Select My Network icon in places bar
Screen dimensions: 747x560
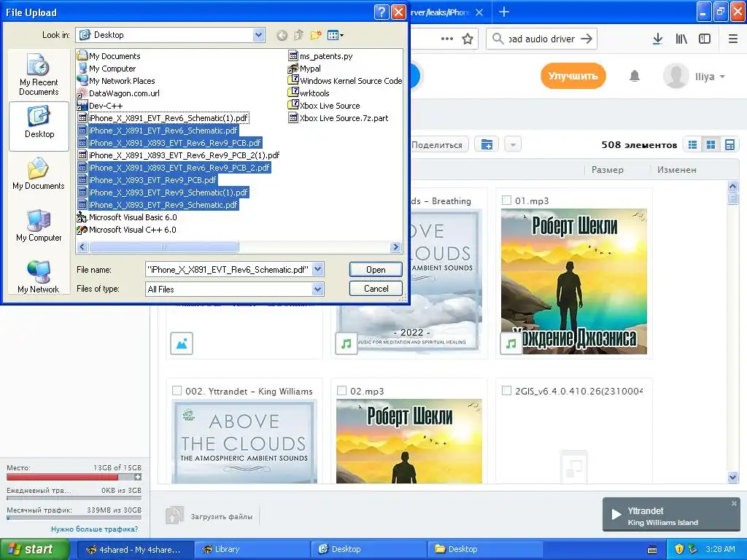(39, 276)
